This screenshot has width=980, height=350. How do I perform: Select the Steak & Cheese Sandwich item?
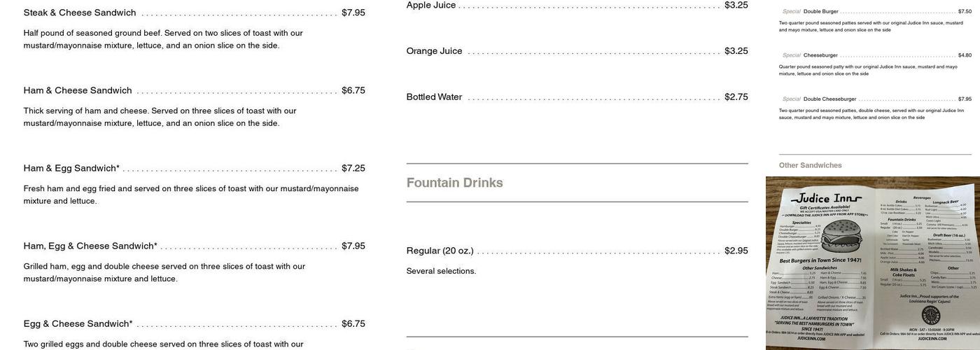click(x=80, y=13)
